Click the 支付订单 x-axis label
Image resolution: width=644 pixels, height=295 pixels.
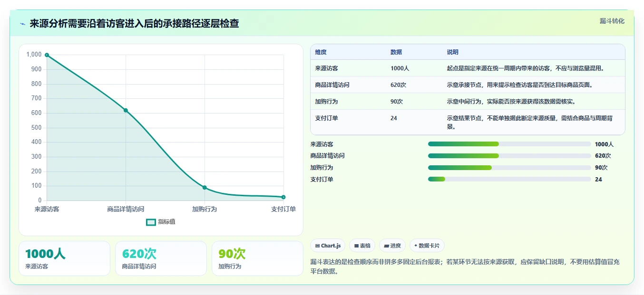283,209
